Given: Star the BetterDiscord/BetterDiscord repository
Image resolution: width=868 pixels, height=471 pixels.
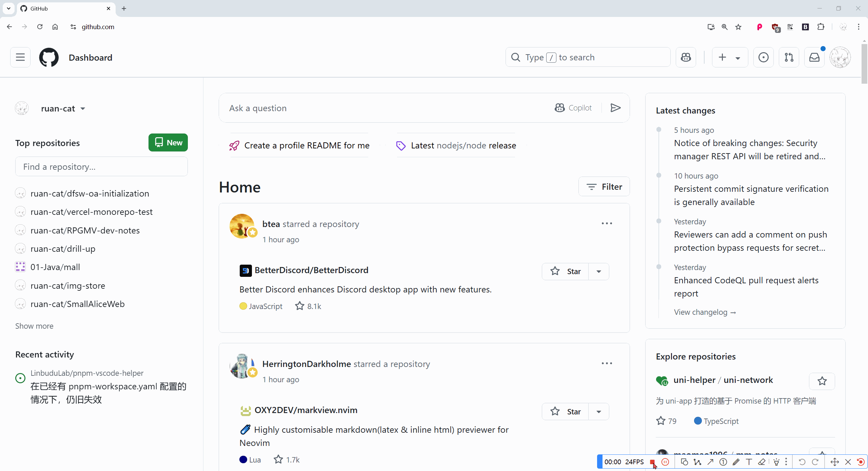Looking at the screenshot, I should click(565, 271).
